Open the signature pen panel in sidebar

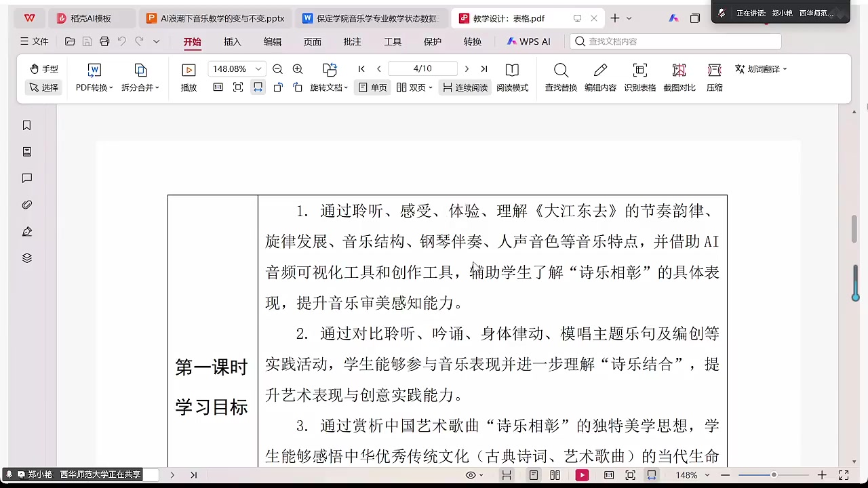(27, 232)
